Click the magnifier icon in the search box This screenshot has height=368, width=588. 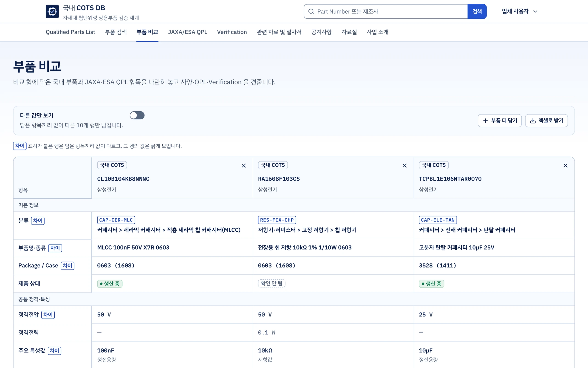pyautogui.click(x=311, y=11)
